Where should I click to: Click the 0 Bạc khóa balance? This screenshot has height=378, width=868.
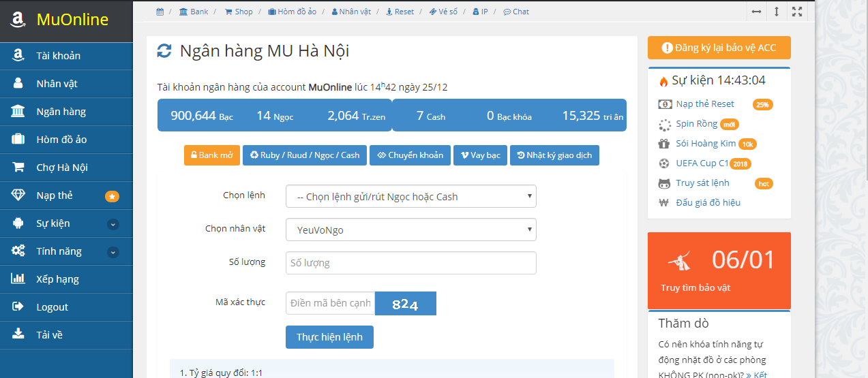pos(509,116)
